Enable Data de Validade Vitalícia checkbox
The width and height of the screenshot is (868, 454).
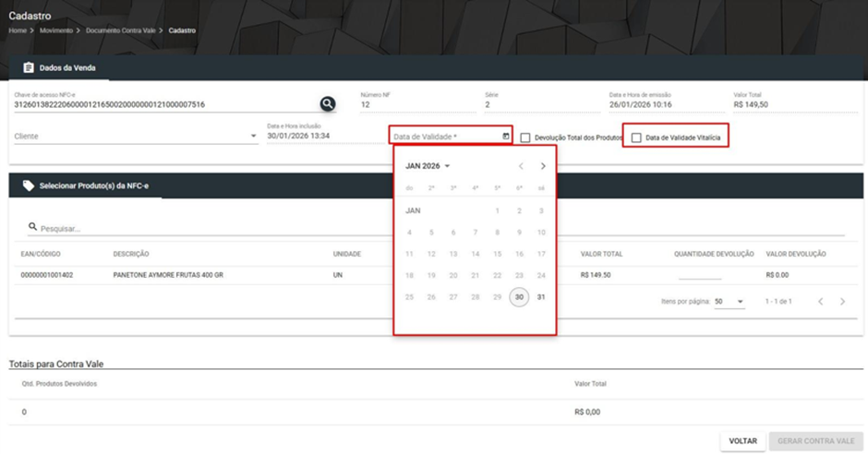[x=636, y=137]
